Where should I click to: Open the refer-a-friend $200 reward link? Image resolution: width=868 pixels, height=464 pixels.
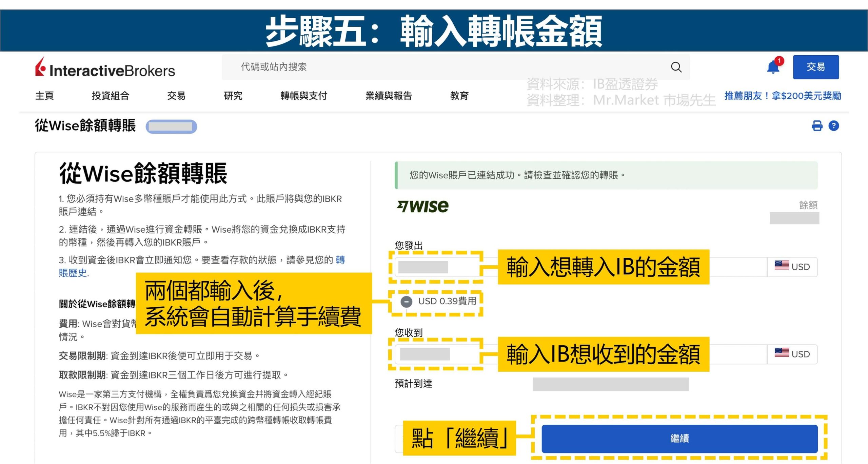click(x=783, y=96)
